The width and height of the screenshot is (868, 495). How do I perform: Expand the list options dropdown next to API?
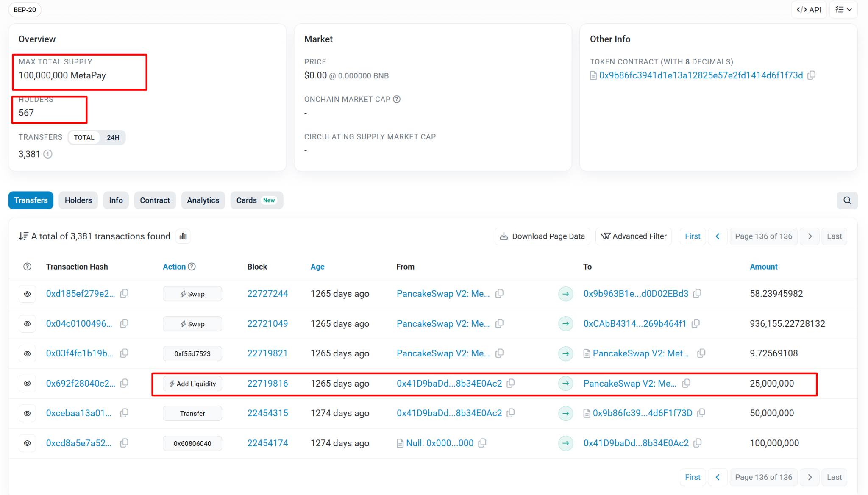(843, 9)
